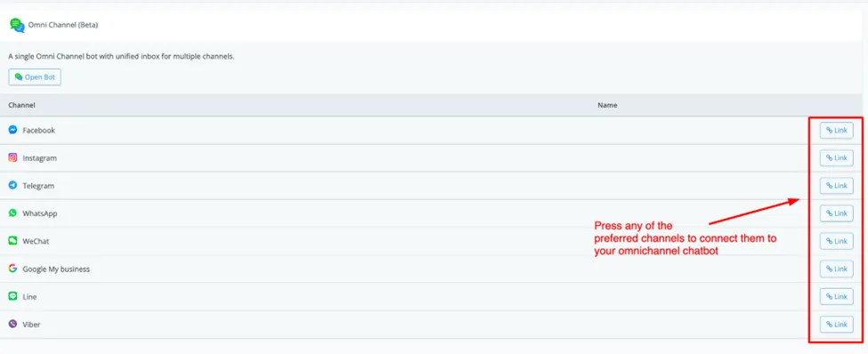This screenshot has height=354, width=868.
Task: Click the Viber channel icon
Action: coord(12,324)
